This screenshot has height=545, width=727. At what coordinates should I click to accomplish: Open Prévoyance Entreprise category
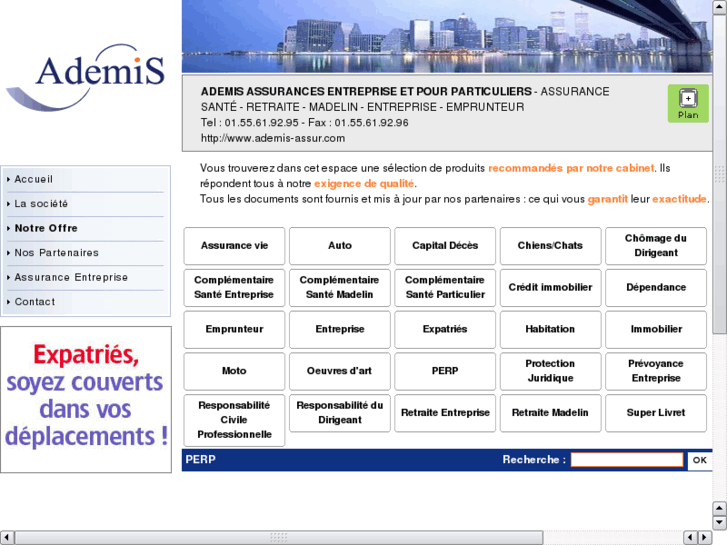656,371
